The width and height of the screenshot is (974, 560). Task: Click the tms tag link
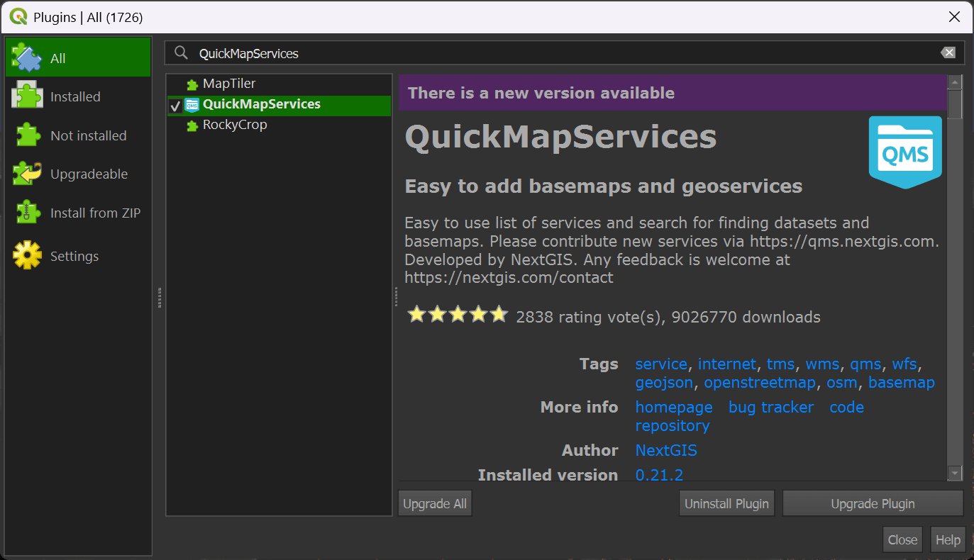pyautogui.click(x=780, y=364)
